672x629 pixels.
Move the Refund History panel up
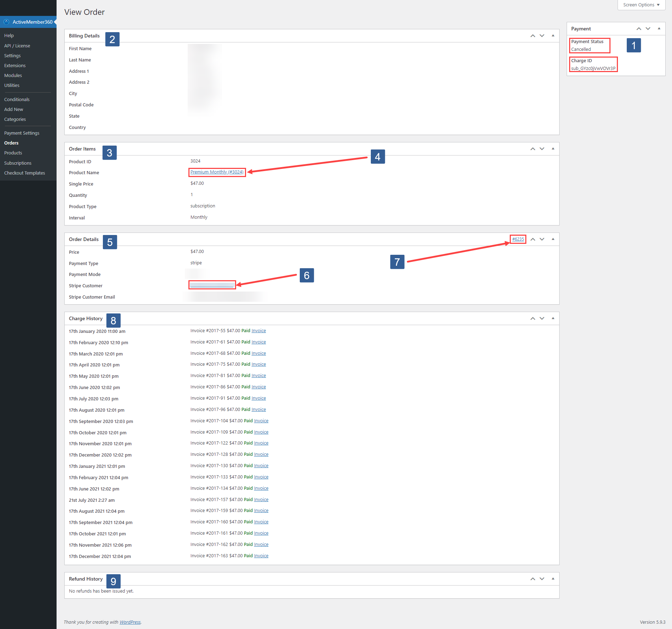(532, 579)
